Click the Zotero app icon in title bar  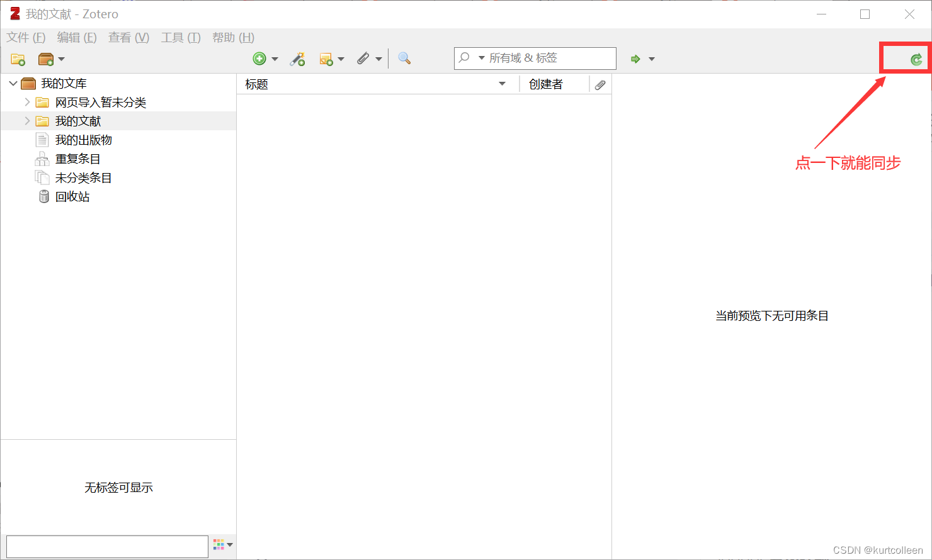[15, 14]
